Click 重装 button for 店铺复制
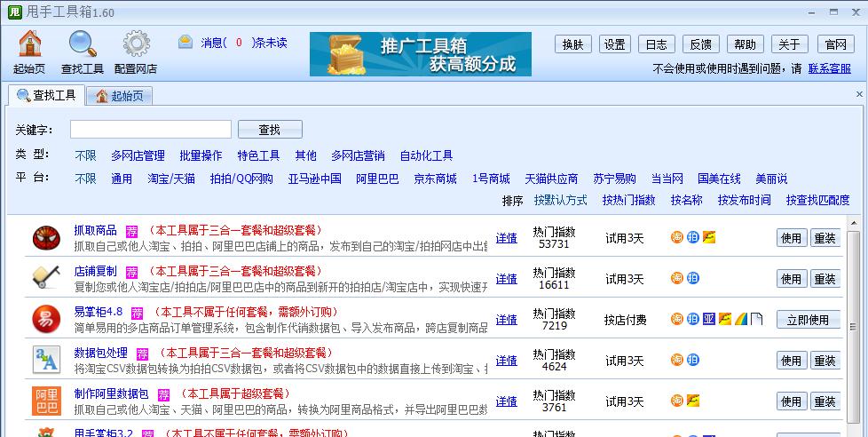The image size is (868, 437). 825,279
